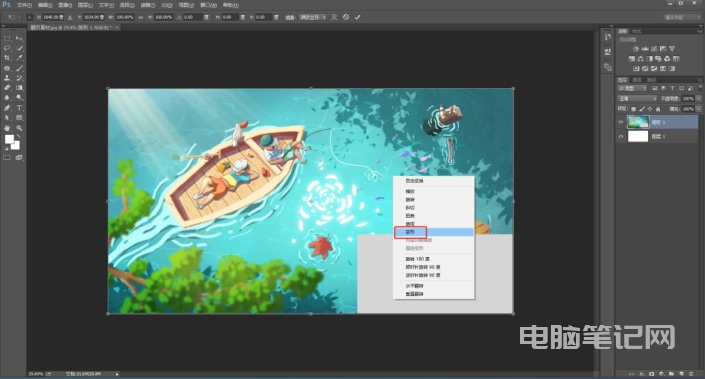Select the Clone Stamp tool
Image resolution: width=705 pixels, height=379 pixels.
point(7,78)
